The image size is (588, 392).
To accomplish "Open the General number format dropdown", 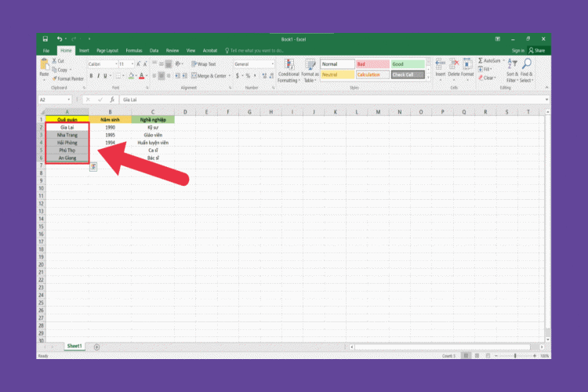I will (273, 64).
